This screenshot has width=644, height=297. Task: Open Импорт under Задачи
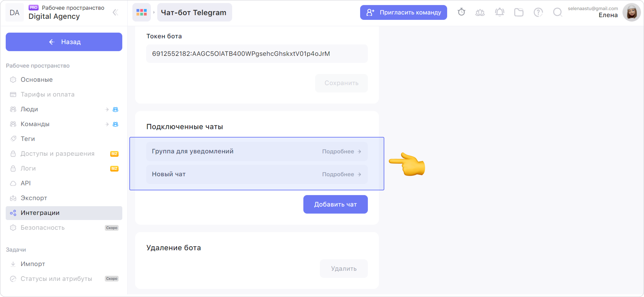tap(64, 264)
